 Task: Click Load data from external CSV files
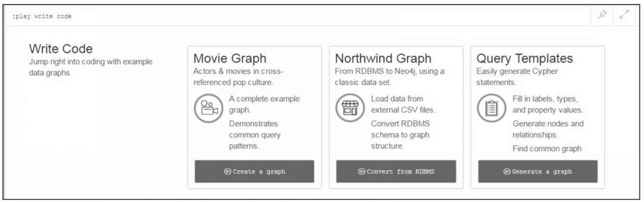point(403,104)
